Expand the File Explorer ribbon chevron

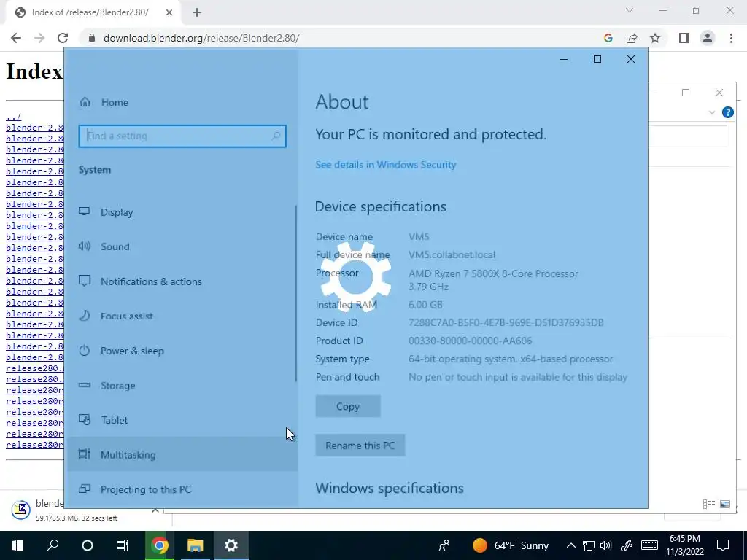[x=712, y=112]
